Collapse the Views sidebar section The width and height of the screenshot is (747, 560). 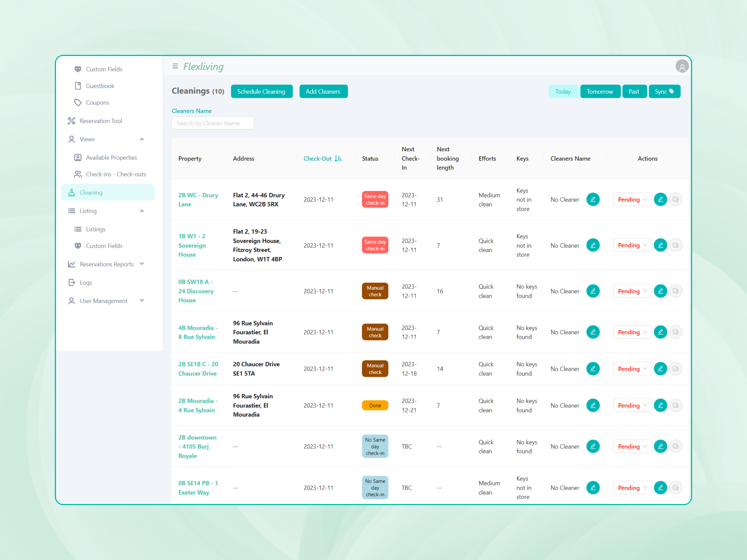(142, 139)
